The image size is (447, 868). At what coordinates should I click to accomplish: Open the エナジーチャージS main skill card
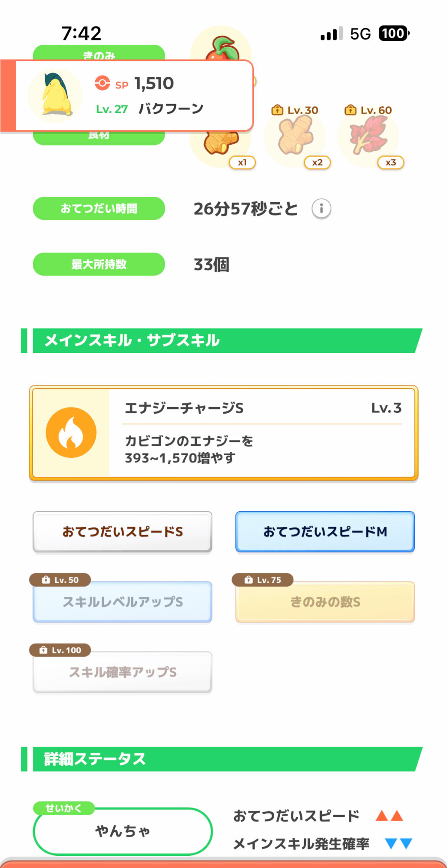tap(223, 433)
